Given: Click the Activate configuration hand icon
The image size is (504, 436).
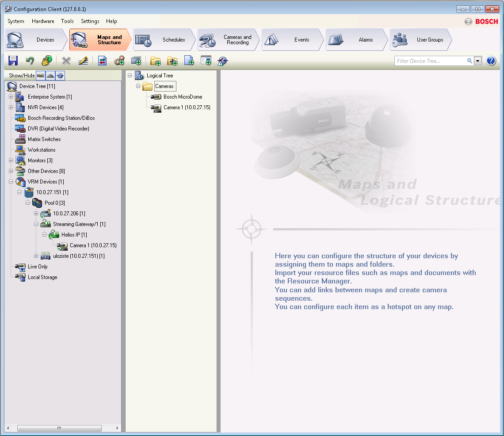Looking at the screenshot, I should (x=47, y=61).
